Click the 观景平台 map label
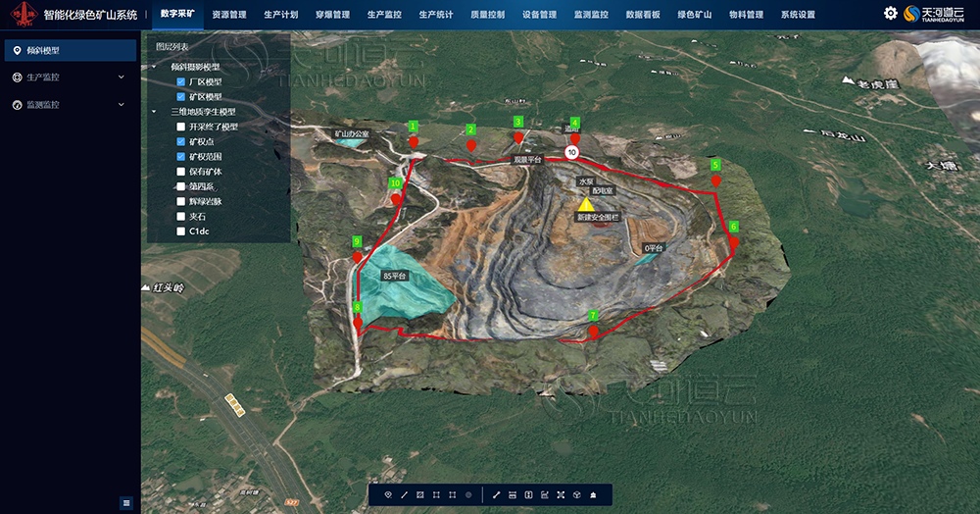 tap(527, 160)
